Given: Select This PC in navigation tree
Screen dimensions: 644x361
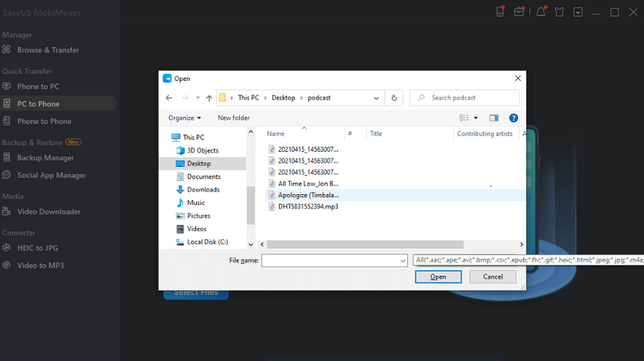Looking at the screenshot, I should [187, 138].
